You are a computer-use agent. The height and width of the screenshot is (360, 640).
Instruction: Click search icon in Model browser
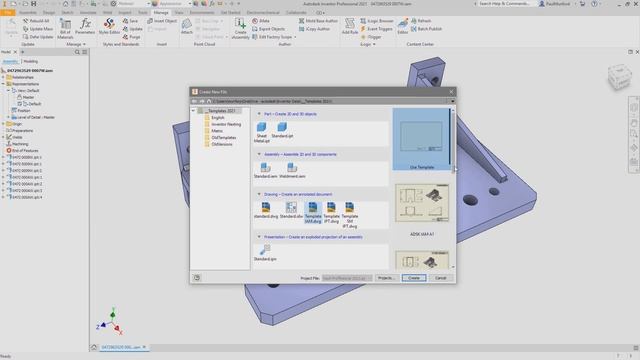point(77,52)
